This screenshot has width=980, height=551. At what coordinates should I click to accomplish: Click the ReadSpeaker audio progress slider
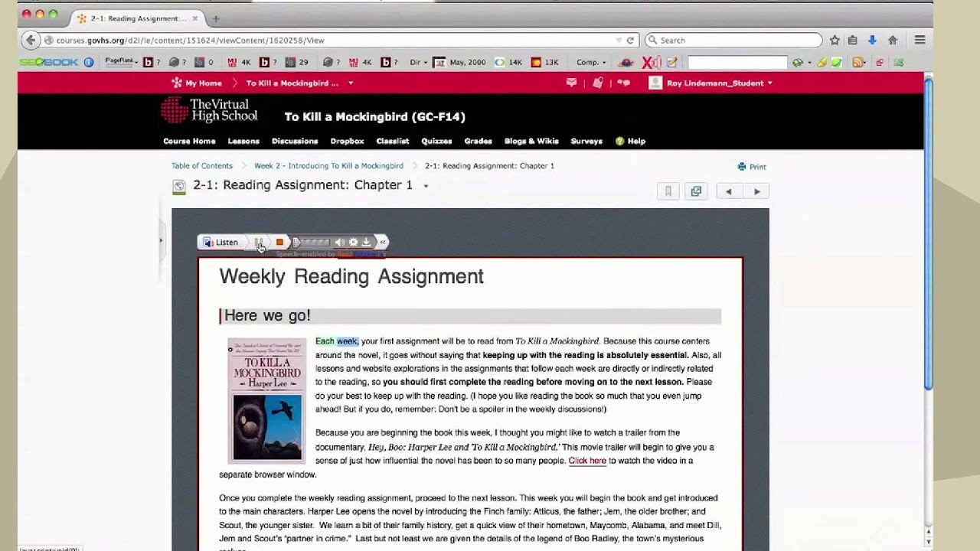(x=312, y=242)
